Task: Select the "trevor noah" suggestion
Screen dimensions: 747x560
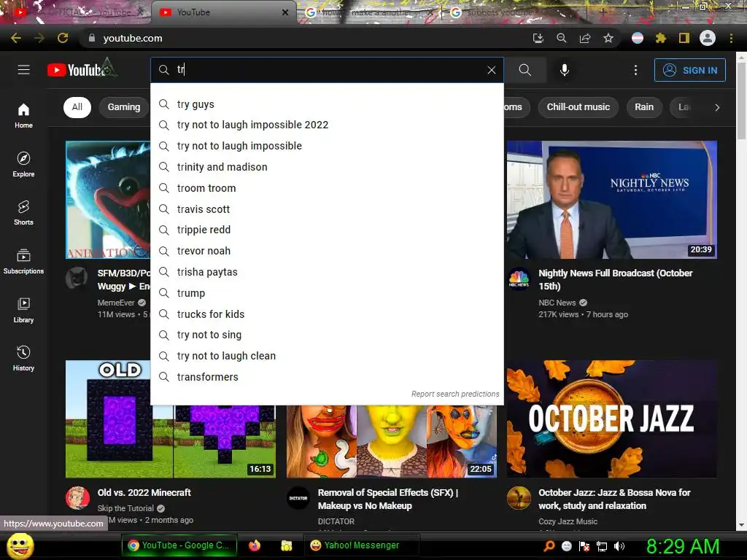Action: tap(327, 251)
